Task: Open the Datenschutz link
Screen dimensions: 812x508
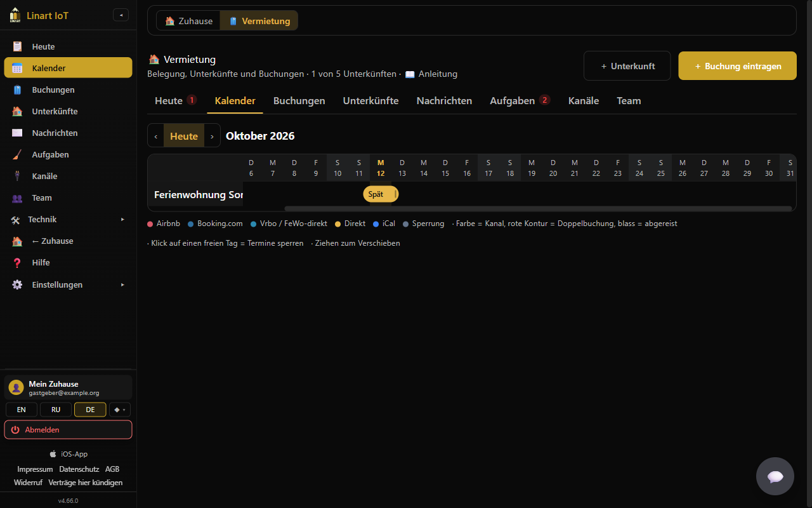Action: pyautogui.click(x=79, y=469)
